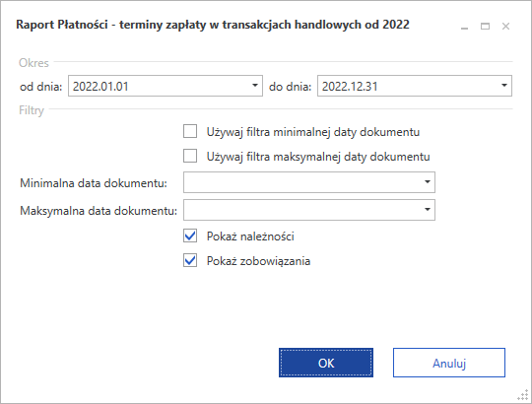Enable 'Używaj filtra minimalnej daty dokumentu' checkbox
532x404 pixels.
pos(190,131)
